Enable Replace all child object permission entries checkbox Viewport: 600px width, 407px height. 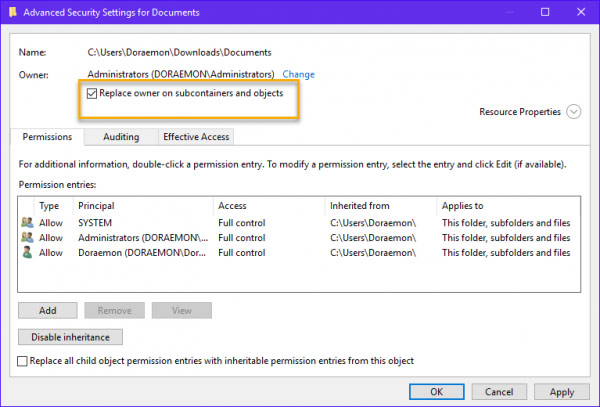point(22,361)
